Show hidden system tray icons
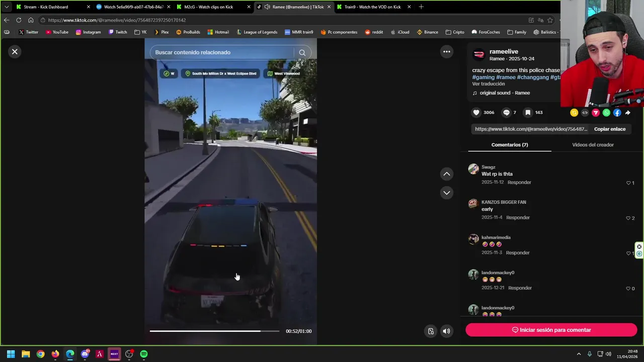644x362 pixels. point(579,354)
